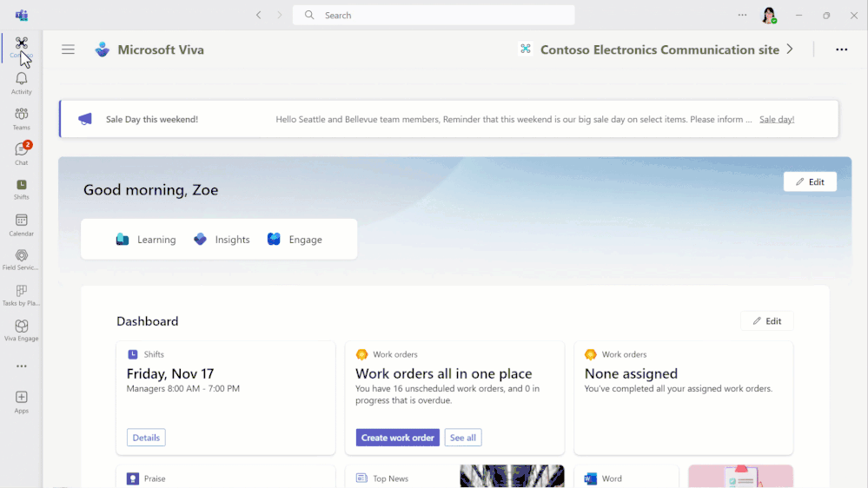Viewport: 868px width, 488px height.
Task: Click "Sale Day this weekend!" announcement title
Action: [x=152, y=119]
